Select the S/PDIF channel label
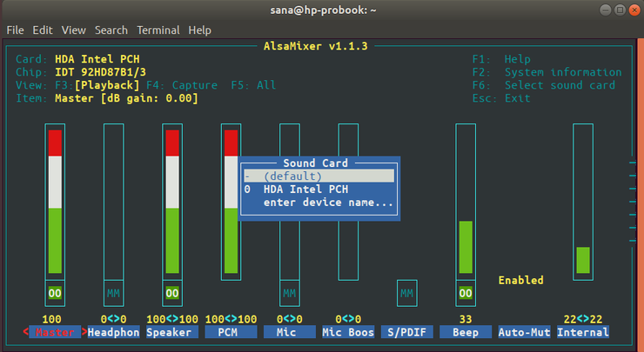Image resolution: width=644 pixels, height=352 pixels. [x=407, y=332]
